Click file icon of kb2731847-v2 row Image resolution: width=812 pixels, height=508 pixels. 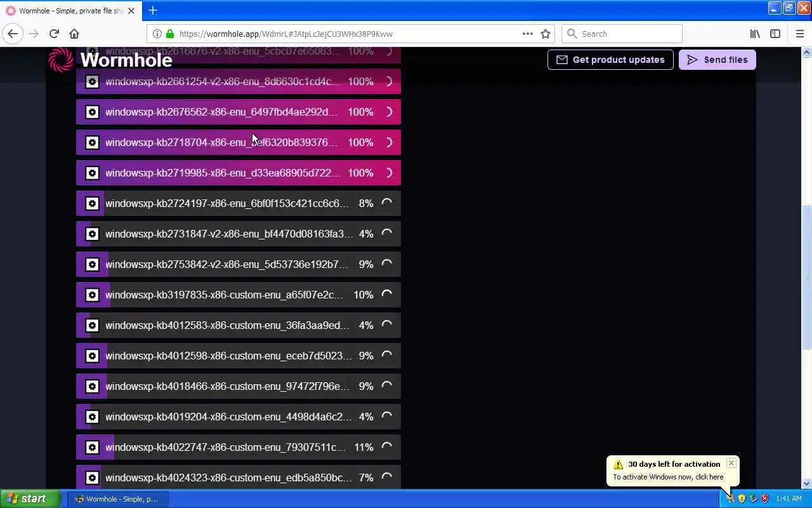click(92, 234)
